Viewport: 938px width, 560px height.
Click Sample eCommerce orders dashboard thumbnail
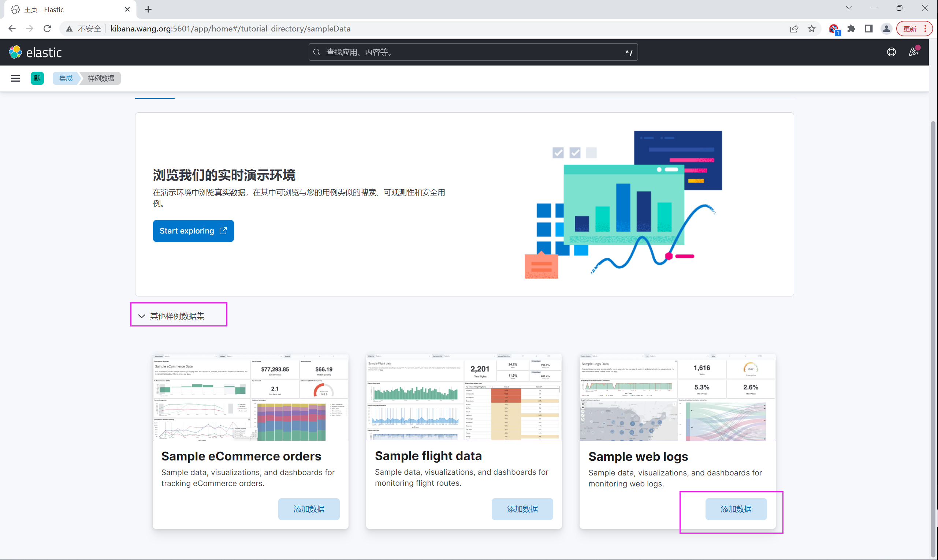(250, 397)
